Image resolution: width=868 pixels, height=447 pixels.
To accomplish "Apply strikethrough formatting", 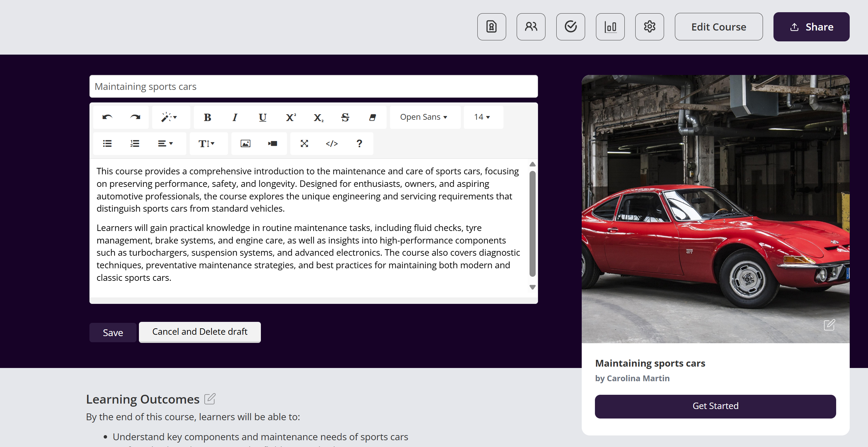I will [345, 117].
